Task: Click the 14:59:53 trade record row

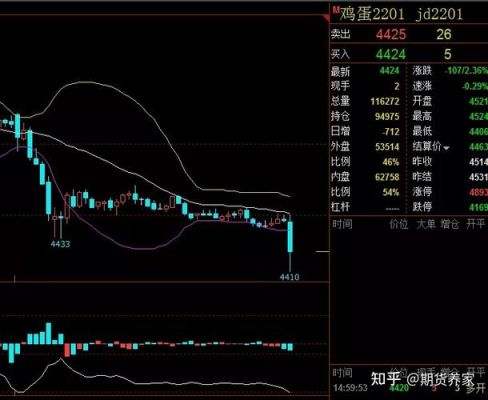Action: click(409, 388)
